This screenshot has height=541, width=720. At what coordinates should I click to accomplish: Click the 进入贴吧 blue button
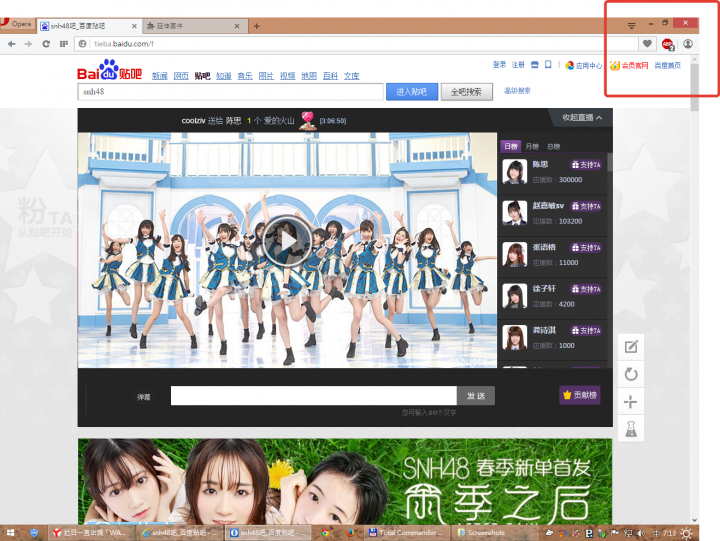click(412, 92)
